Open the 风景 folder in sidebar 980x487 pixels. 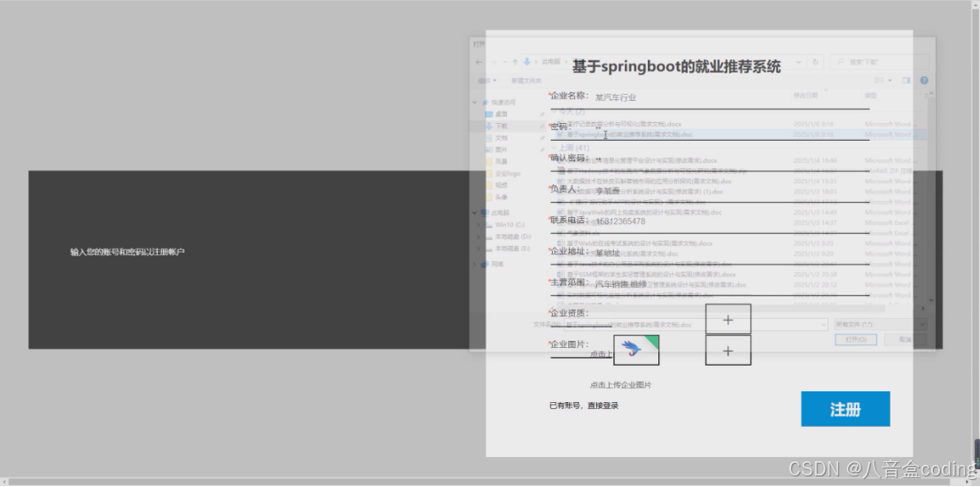click(502, 162)
